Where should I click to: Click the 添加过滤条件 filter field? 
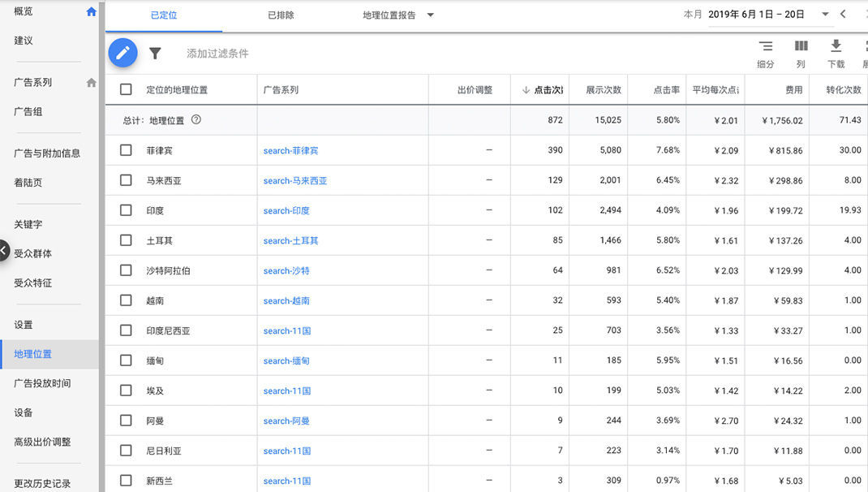218,54
